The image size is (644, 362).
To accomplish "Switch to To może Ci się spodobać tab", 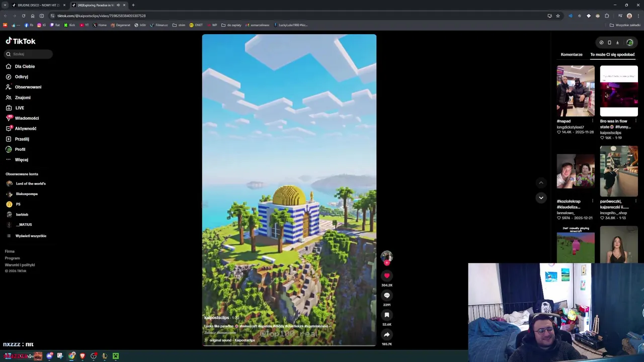I will tap(612, 54).
